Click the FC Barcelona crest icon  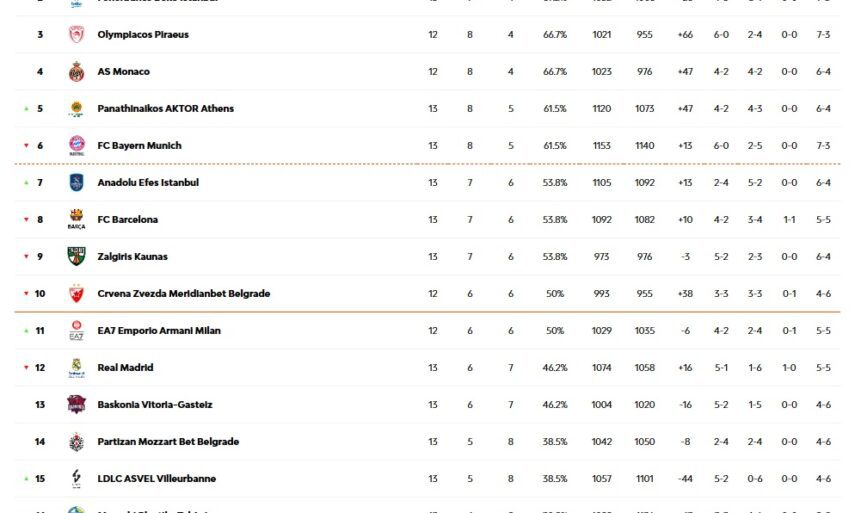coord(76,220)
